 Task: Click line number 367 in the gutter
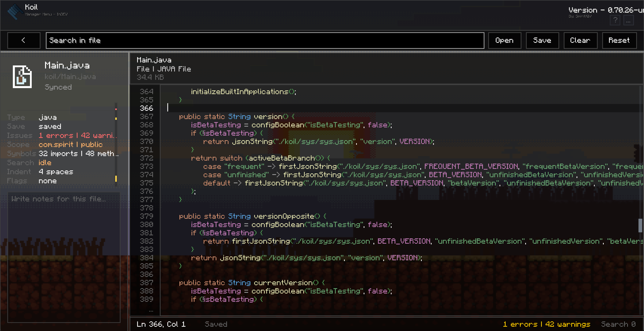(146, 117)
